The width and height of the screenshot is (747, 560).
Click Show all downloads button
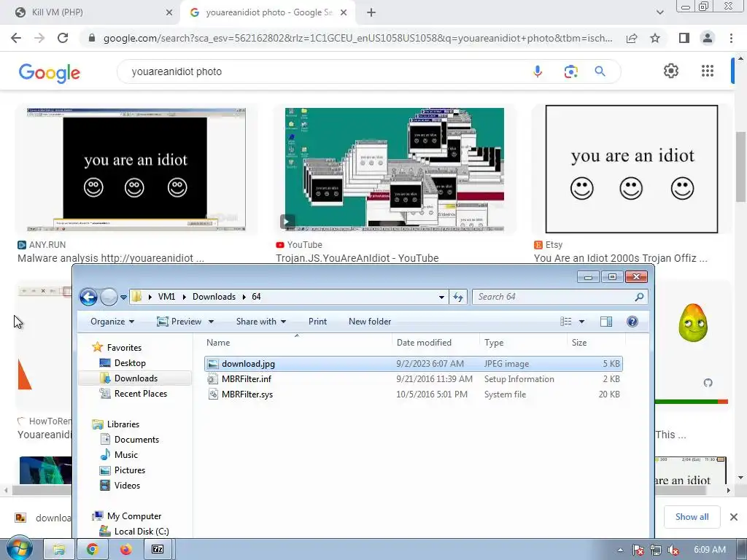pos(692,517)
